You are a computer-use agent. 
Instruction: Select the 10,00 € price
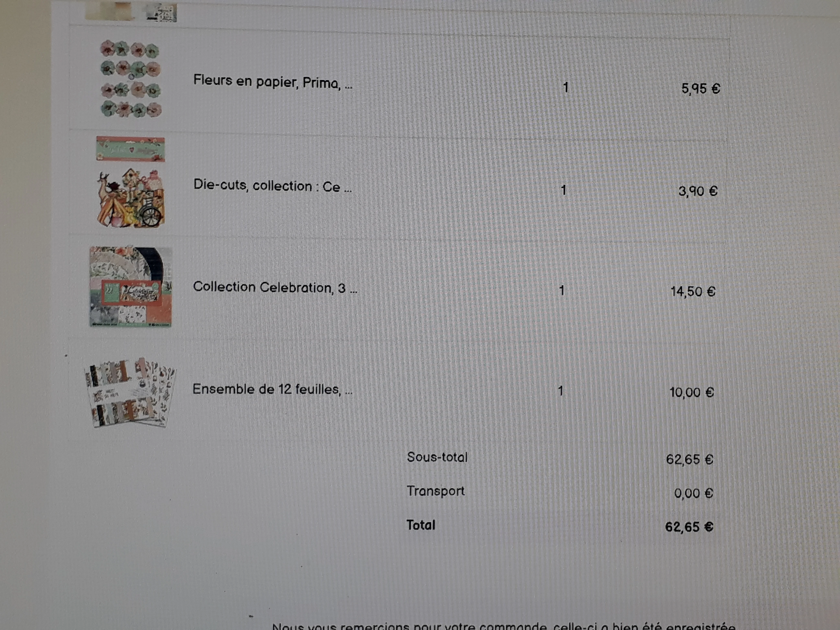pyautogui.click(x=691, y=392)
